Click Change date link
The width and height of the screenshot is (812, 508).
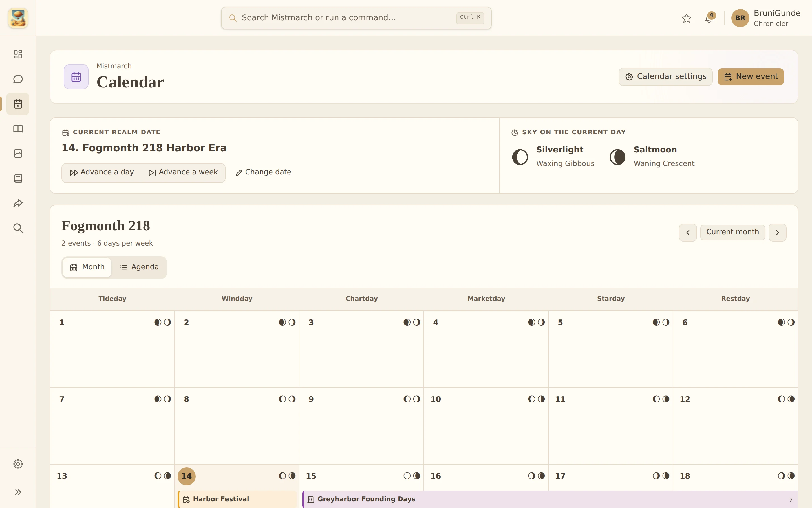pyautogui.click(x=263, y=172)
